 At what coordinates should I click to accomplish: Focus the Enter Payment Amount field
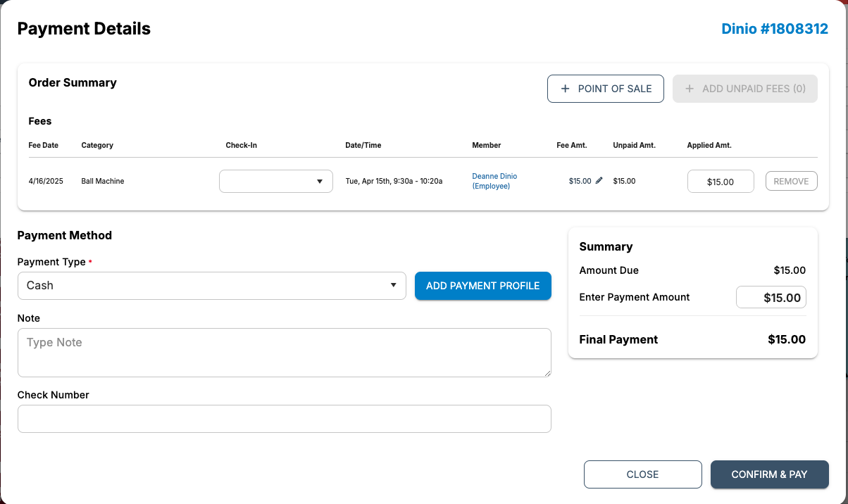771,297
